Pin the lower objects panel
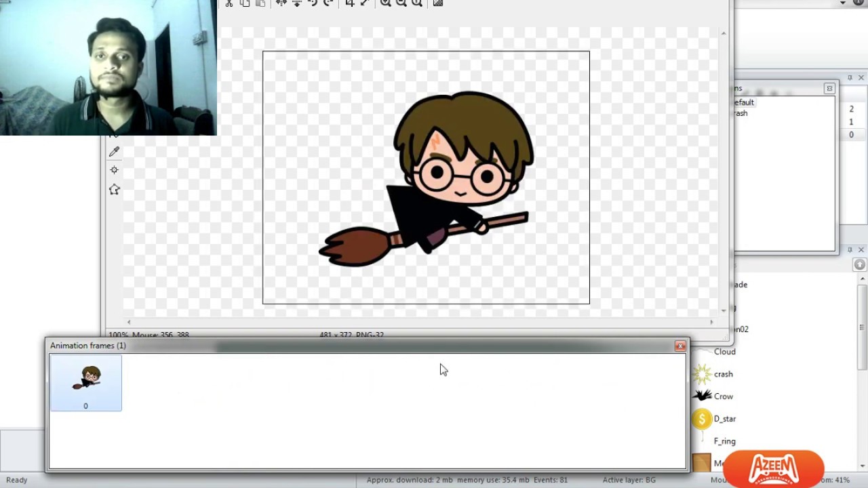Viewport: 868px width, 488px height. 850,249
